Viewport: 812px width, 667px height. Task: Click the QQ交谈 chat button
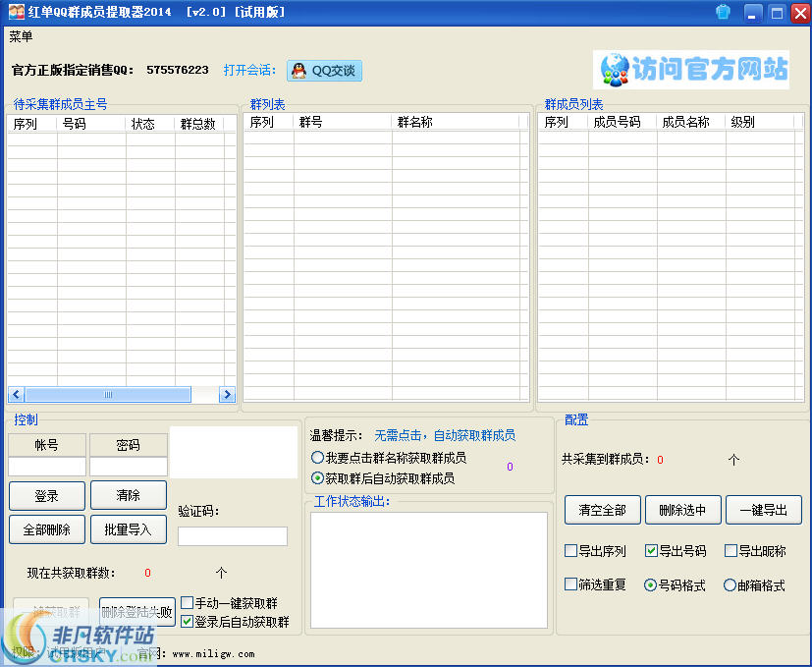click(x=324, y=71)
